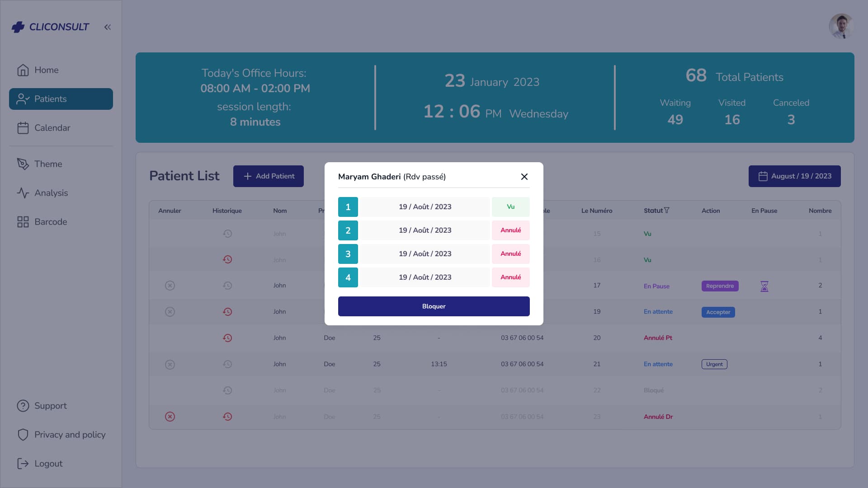Image resolution: width=868 pixels, height=488 pixels.
Task: Click the En Pause status in row 17
Action: click(656, 286)
